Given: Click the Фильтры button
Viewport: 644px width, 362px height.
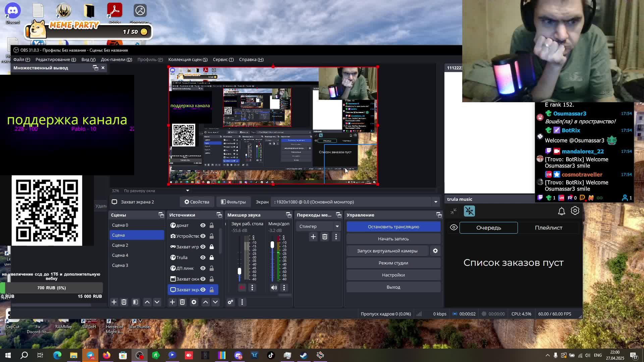Looking at the screenshot, I should click(x=233, y=202).
